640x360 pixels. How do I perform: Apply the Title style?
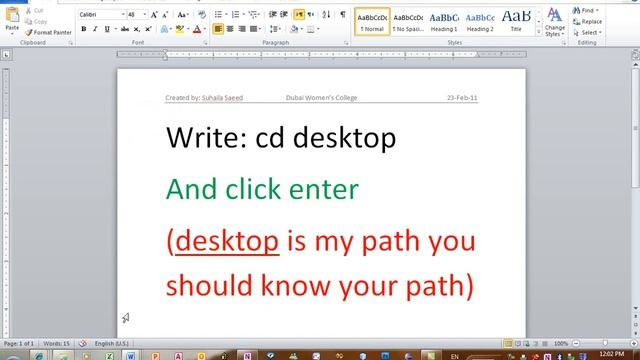click(516, 22)
